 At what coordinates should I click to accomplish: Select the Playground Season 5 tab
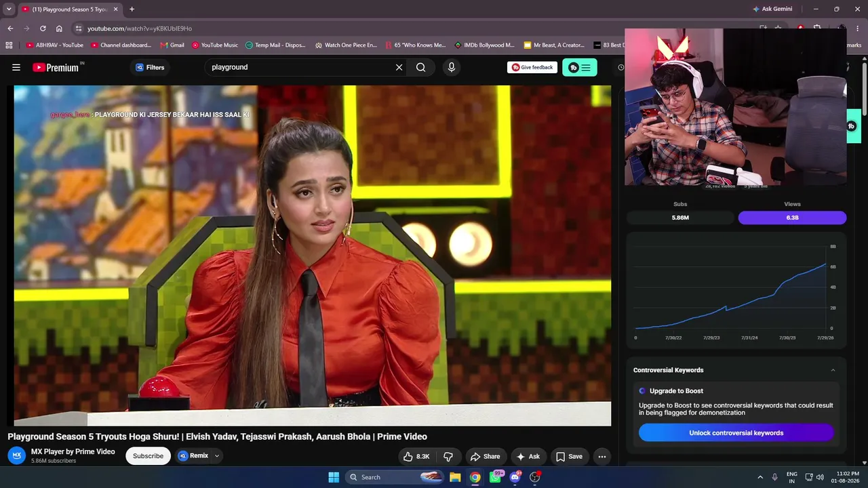(70, 9)
